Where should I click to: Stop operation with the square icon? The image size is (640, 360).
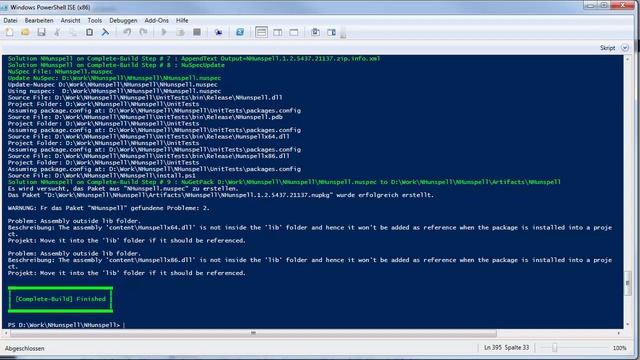click(197, 32)
